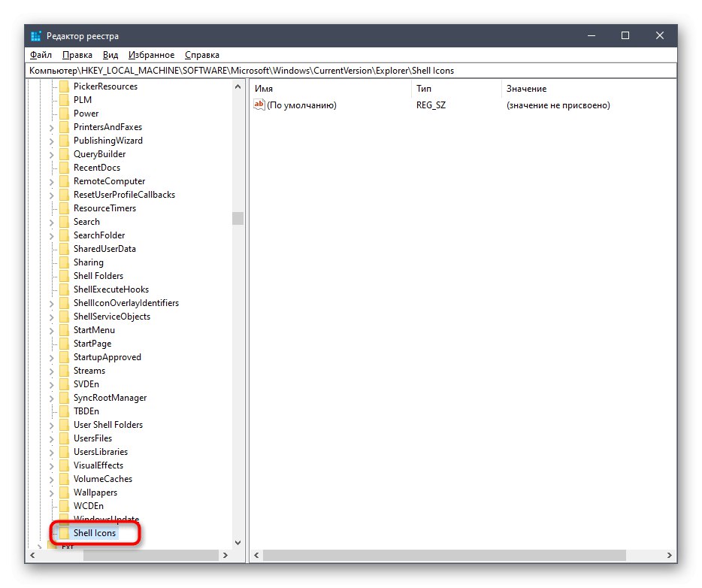Click the PLM folder icon

click(64, 99)
